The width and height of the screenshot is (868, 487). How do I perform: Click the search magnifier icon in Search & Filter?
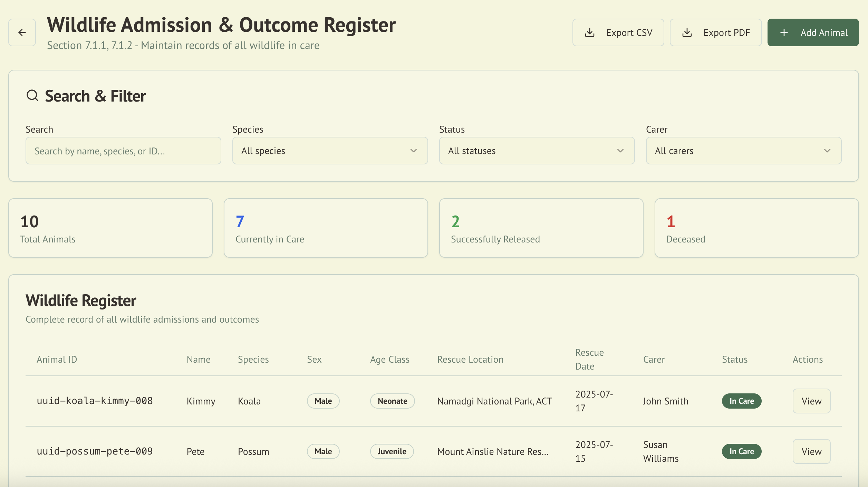tap(32, 96)
